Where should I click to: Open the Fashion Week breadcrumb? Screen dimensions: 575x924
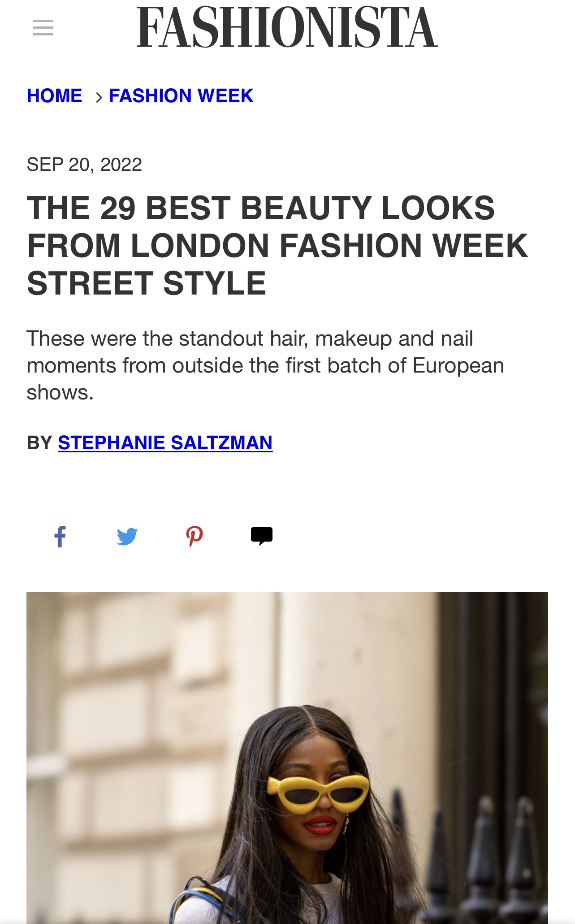click(x=181, y=96)
